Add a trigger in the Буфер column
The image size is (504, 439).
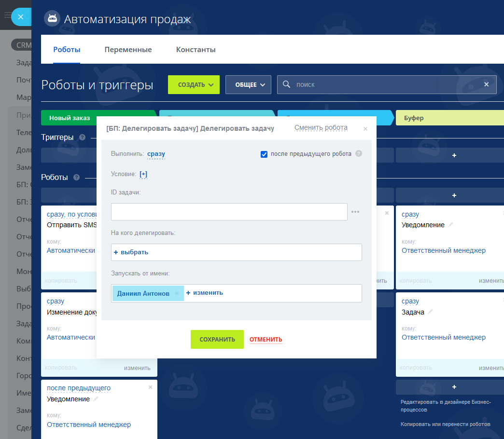[x=454, y=155]
